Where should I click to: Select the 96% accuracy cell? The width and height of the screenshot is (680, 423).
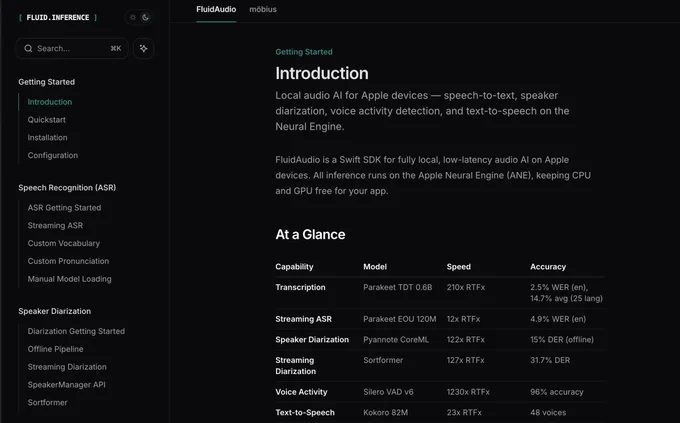point(557,392)
